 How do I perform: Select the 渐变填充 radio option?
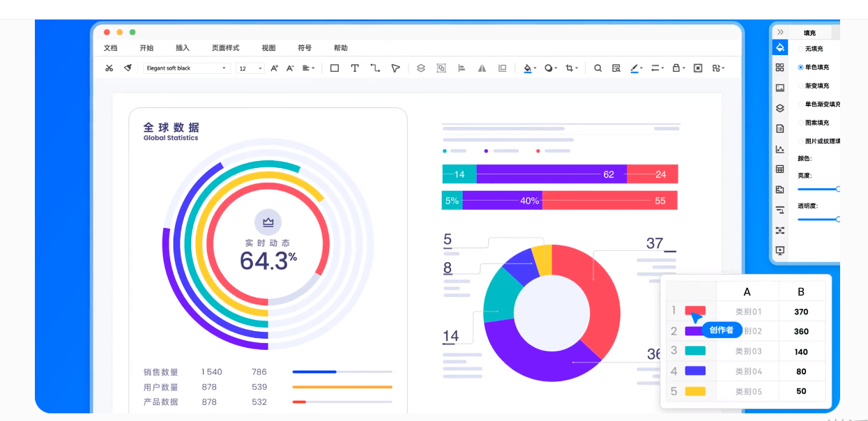click(800, 86)
